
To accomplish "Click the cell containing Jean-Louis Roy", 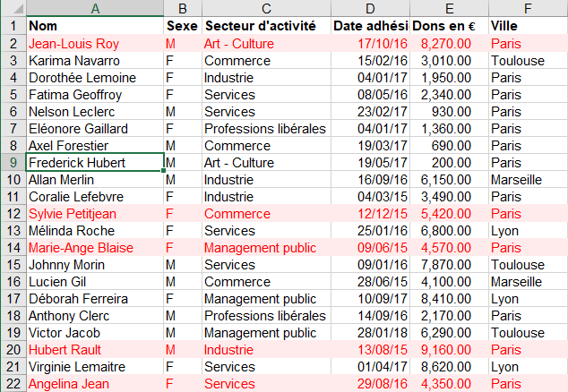I will (95, 43).
